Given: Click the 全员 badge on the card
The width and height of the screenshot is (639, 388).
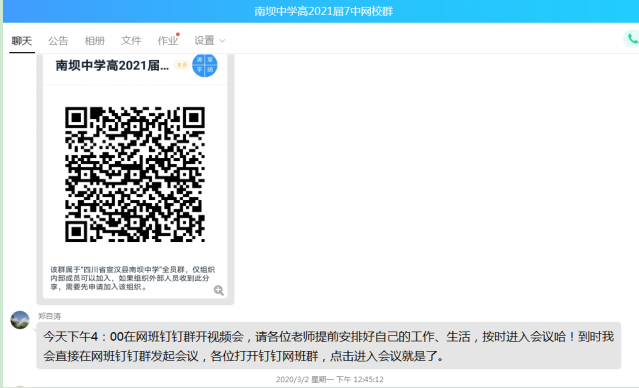Looking at the screenshot, I should click(x=182, y=65).
